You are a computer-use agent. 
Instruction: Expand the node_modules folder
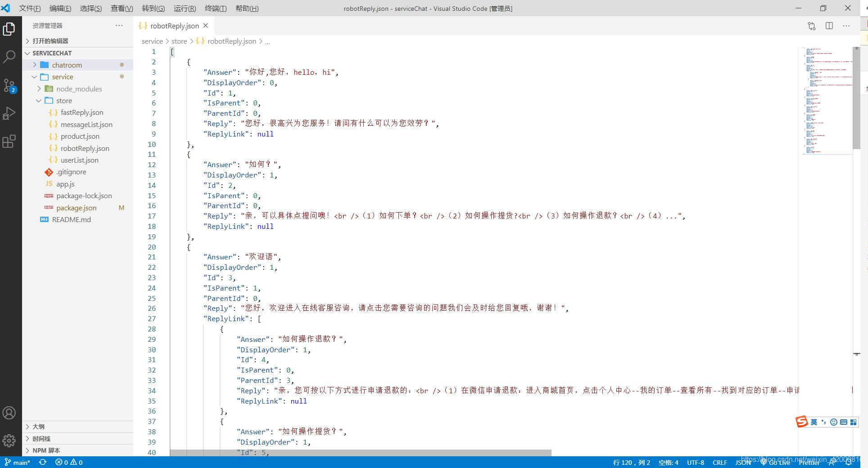click(x=78, y=89)
